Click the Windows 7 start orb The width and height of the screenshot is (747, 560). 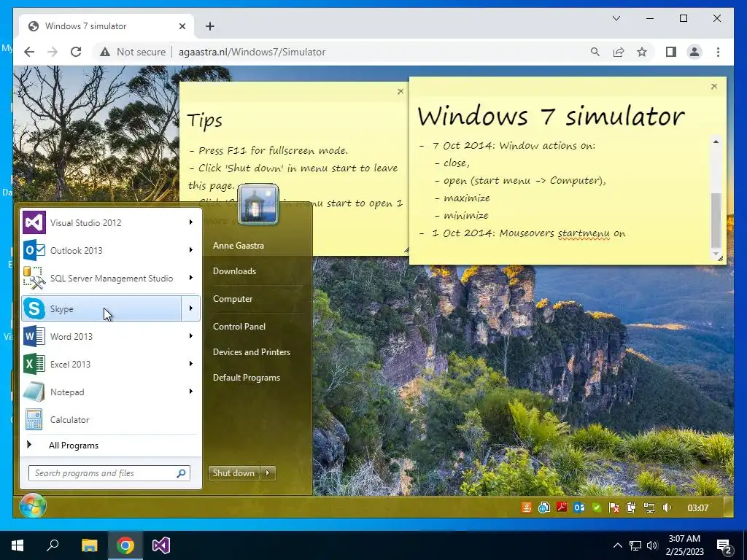[x=33, y=506]
